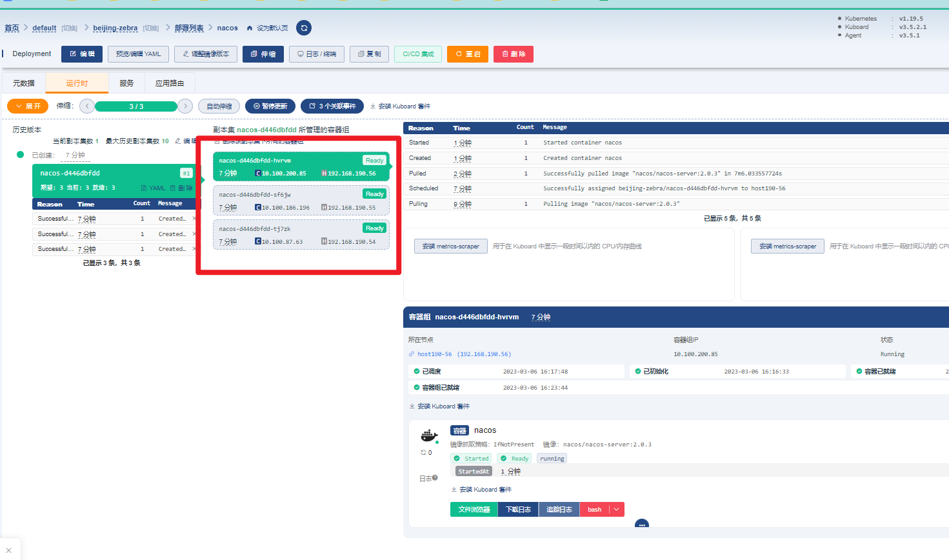Switch to the 应用路由 tab
Viewport: 949px width, 560px height.
170,83
